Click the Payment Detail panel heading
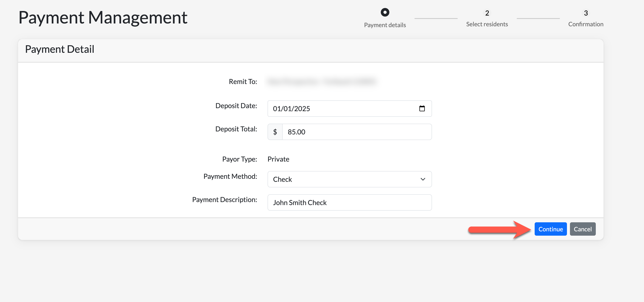Viewport: 644px width, 302px height. click(59, 49)
